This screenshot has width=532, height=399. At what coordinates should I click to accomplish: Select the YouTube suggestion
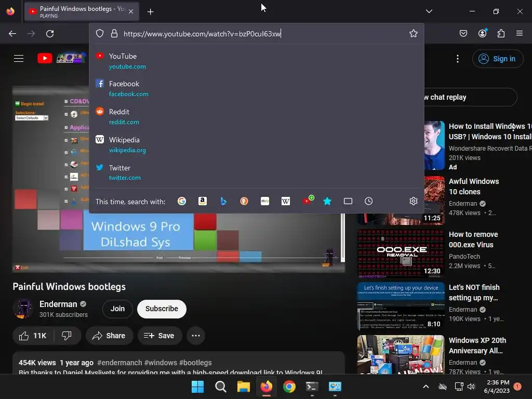tap(257, 61)
